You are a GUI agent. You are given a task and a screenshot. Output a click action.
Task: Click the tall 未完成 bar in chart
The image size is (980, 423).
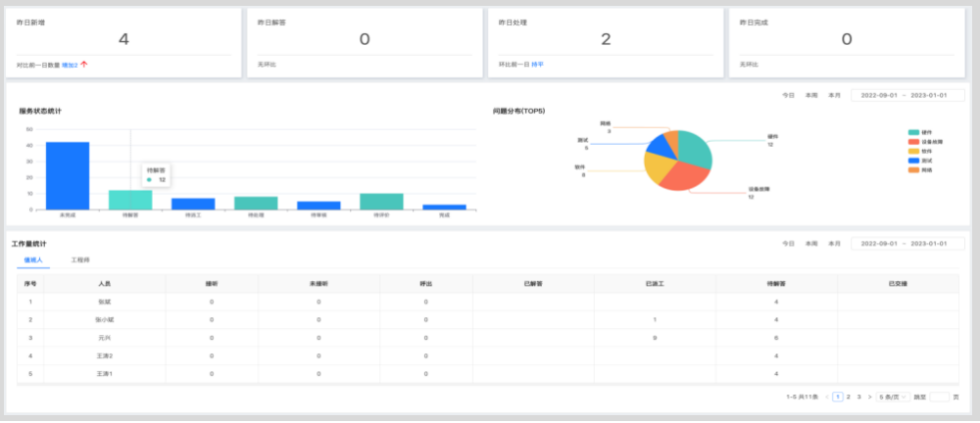pos(67,175)
